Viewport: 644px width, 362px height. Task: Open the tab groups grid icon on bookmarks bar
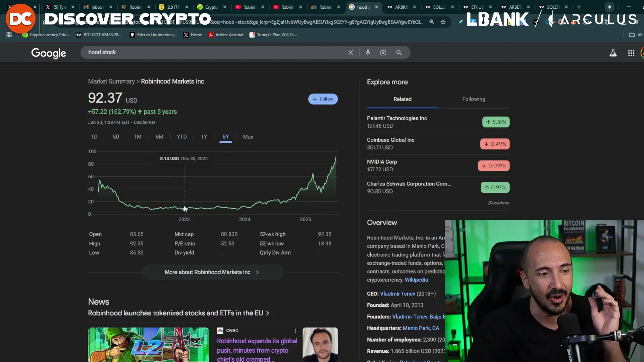click(x=9, y=35)
